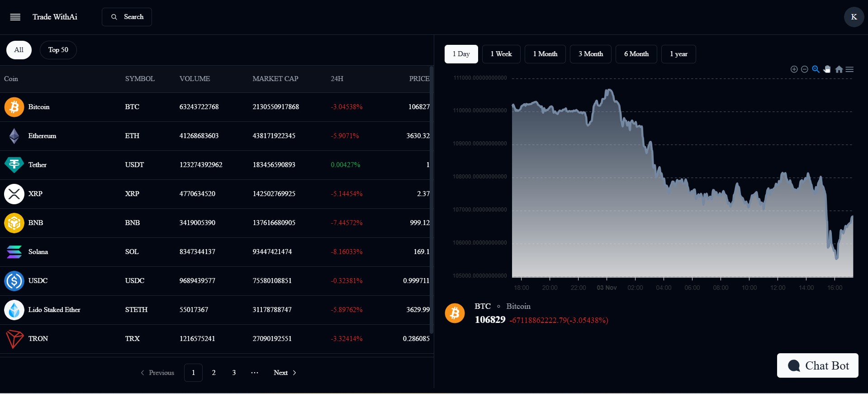Click Tether's 0.00427% change value
This screenshot has height=394, width=868.
(x=346, y=165)
